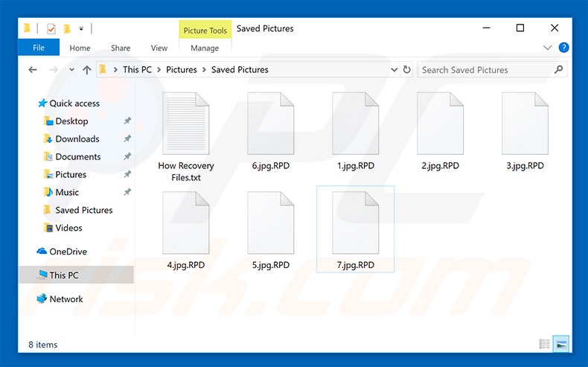Click the Help question mark icon

click(x=563, y=48)
